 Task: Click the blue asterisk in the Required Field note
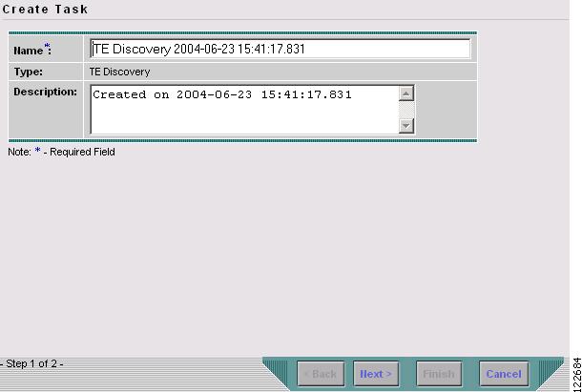[x=37, y=151]
